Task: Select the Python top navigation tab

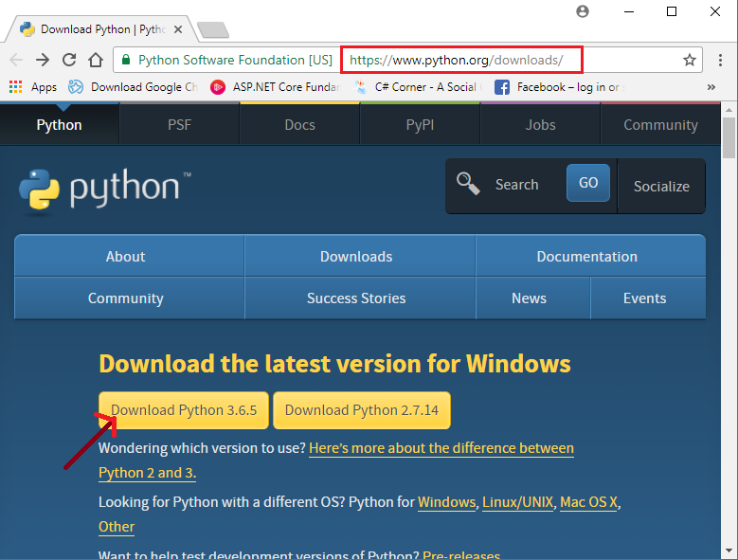Action: tap(60, 125)
